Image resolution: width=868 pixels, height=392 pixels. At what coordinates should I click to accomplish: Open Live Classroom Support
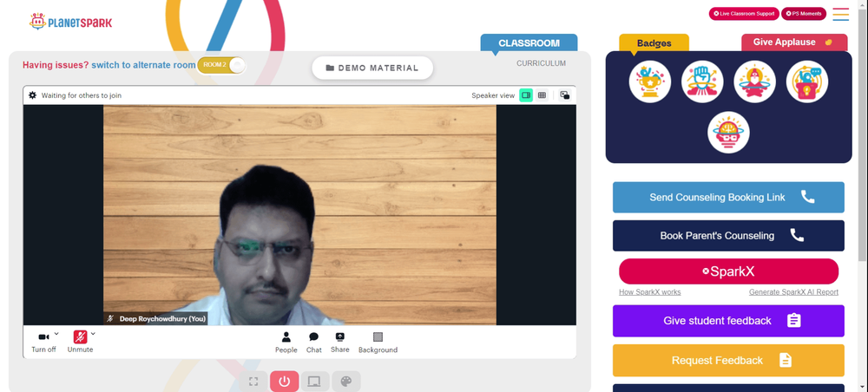click(744, 14)
